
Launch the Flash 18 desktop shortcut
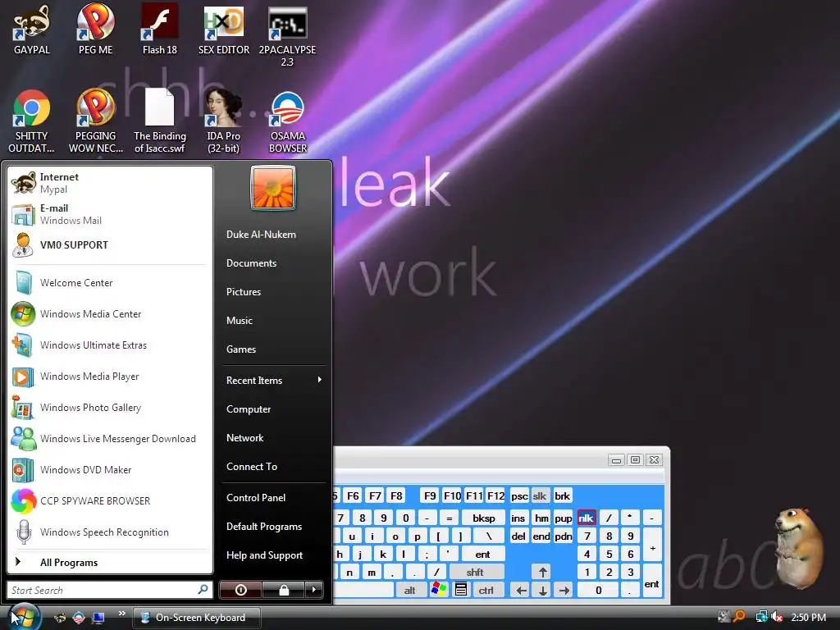(x=160, y=30)
